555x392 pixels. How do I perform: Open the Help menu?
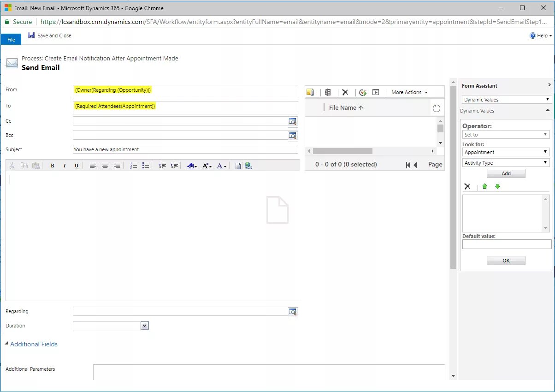[541, 36]
